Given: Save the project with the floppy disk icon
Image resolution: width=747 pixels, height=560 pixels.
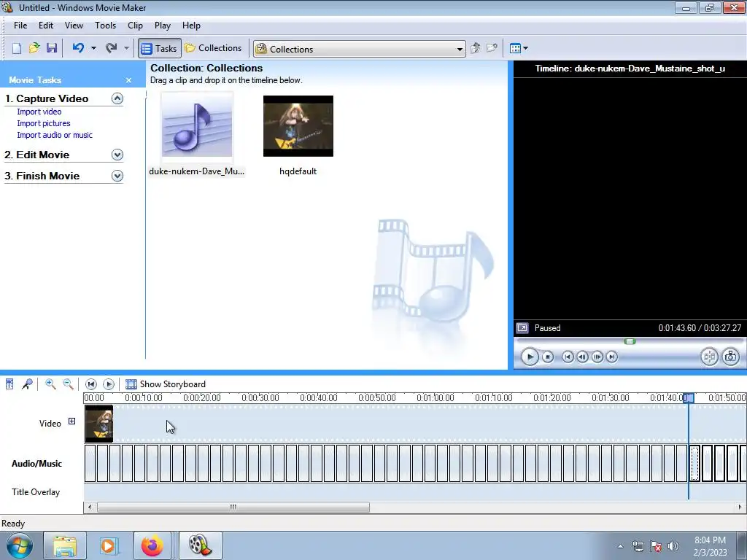Looking at the screenshot, I should click(x=52, y=48).
